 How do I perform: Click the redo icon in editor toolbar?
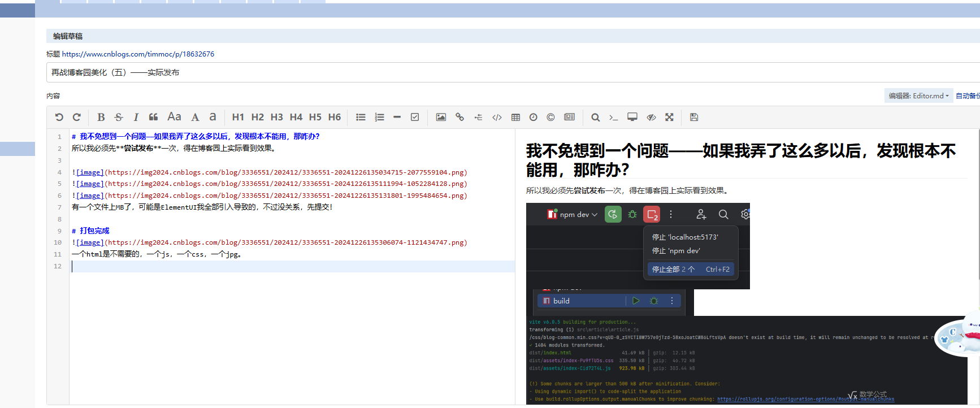[x=77, y=117]
